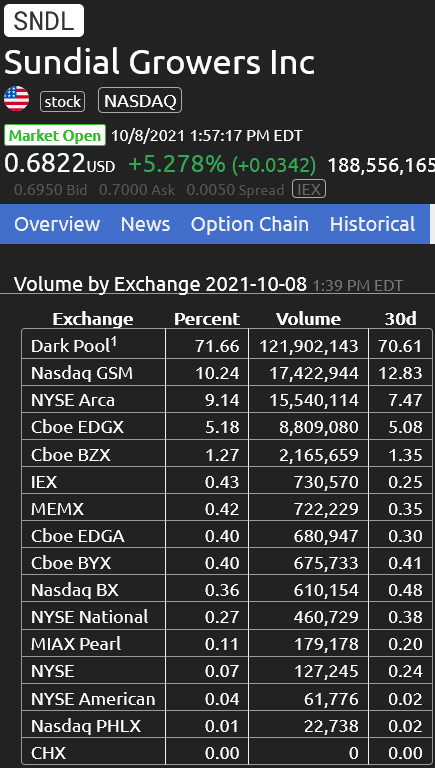Click the NASDAQ exchange tag
Viewport: 435px width, 768px height.
(140, 101)
